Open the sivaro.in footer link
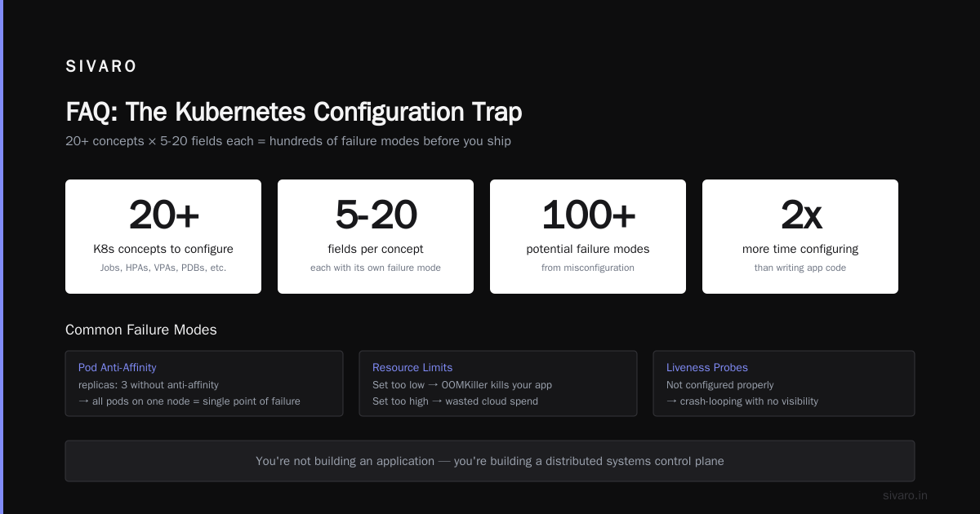 [905, 495]
